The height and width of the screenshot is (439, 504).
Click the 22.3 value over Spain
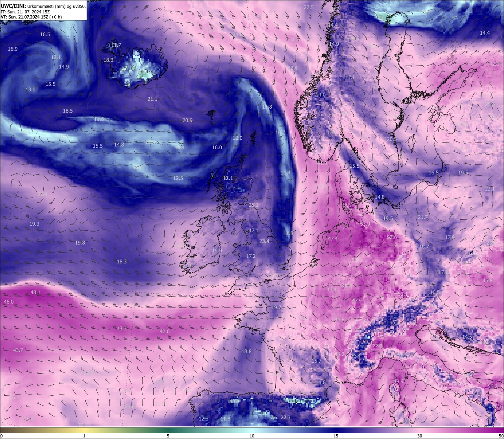pos(285,418)
